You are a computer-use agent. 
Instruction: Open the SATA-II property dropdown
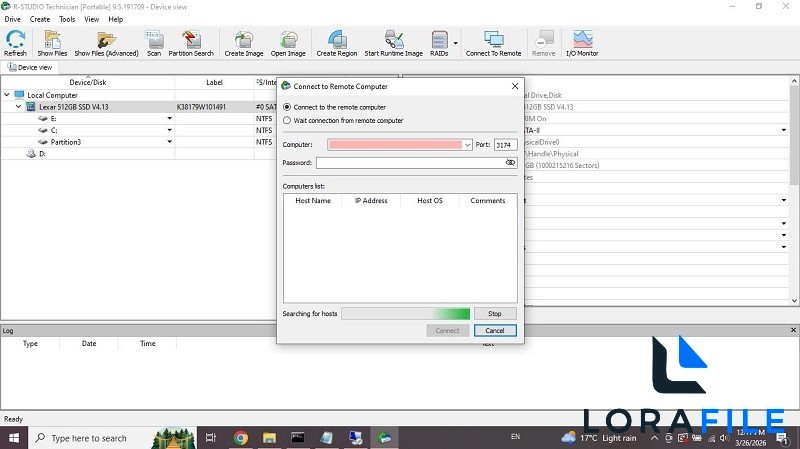click(x=784, y=130)
